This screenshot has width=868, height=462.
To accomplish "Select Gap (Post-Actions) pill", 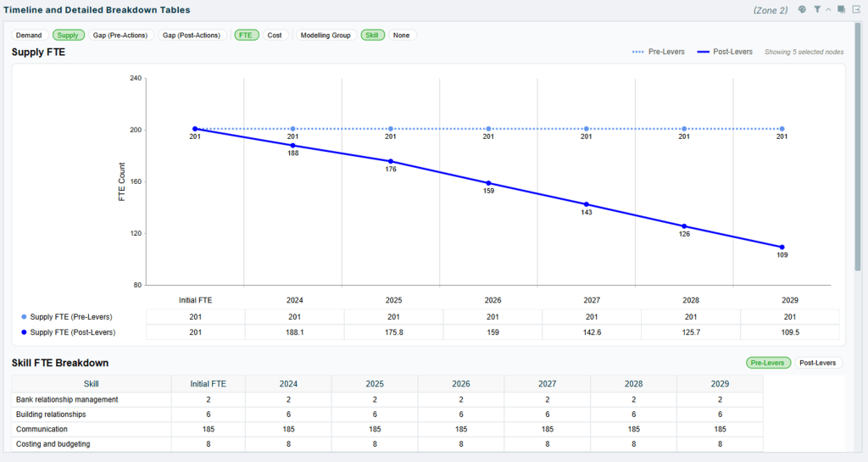I will (192, 36).
